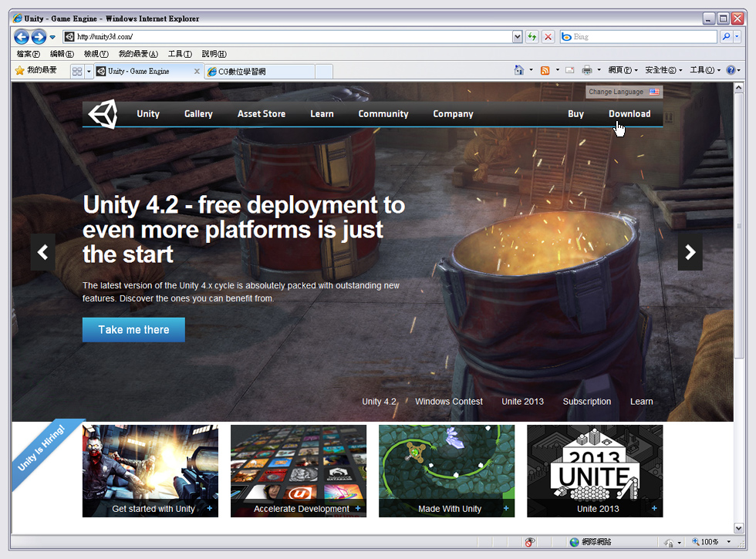Open the 我的最愛(A) menu
756x559 pixels.
pos(138,54)
